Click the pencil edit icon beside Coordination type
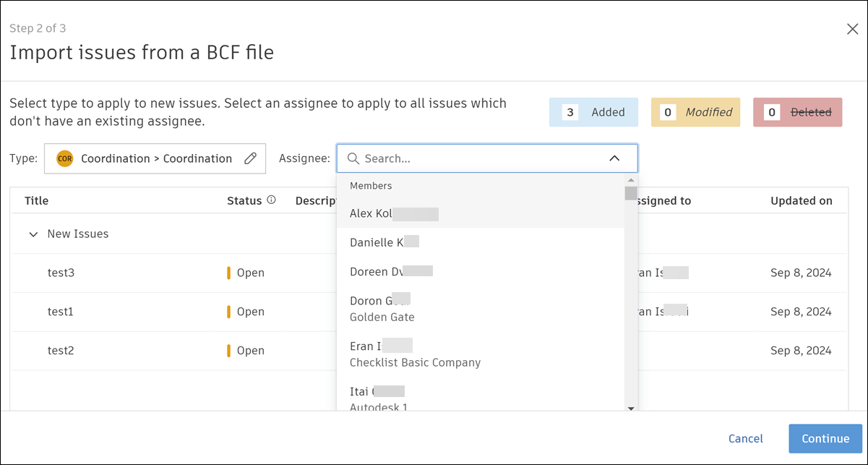Screen dimensions: 868x465 coord(250,158)
